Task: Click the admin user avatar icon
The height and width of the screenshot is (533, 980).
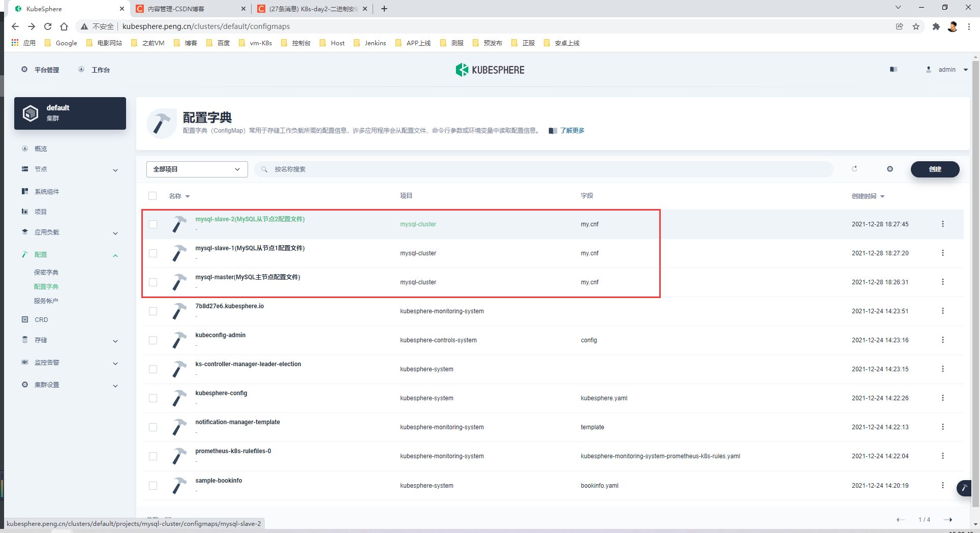Action: [929, 69]
